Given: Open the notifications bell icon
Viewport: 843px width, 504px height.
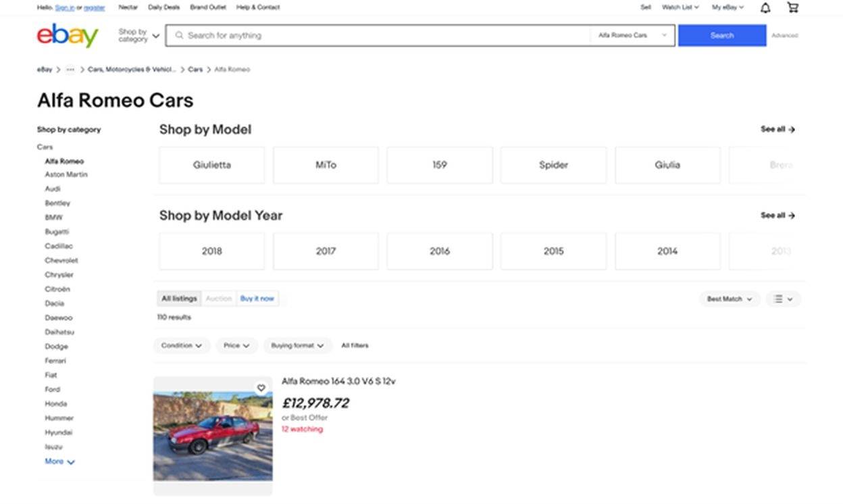Looking at the screenshot, I should pos(765,7).
